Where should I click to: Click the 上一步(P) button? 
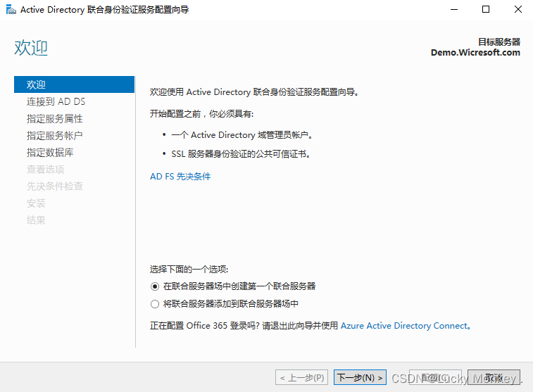(301, 377)
